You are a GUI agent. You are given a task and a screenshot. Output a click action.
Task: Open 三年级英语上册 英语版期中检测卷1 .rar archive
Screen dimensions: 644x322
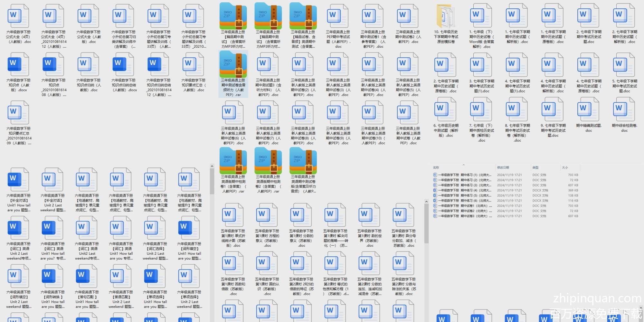coord(233,162)
